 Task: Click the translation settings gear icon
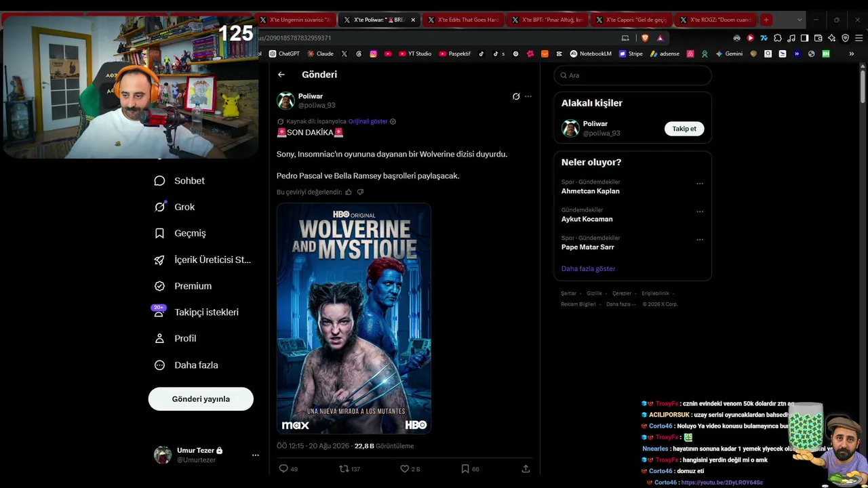[x=393, y=121]
